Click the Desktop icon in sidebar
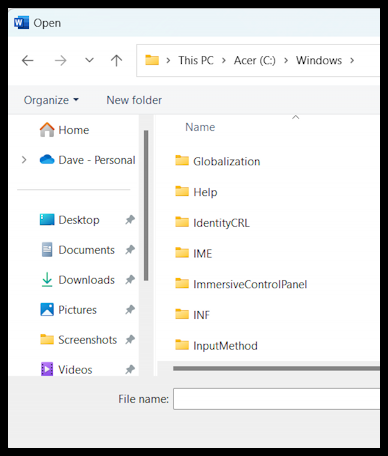The height and width of the screenshot is (456, 388). coord(47,220)
